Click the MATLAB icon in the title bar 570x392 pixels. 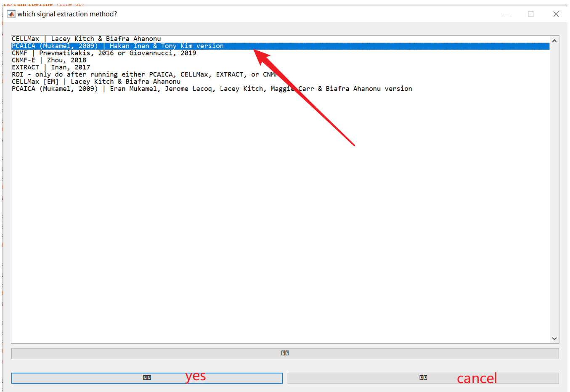point(11,14)
